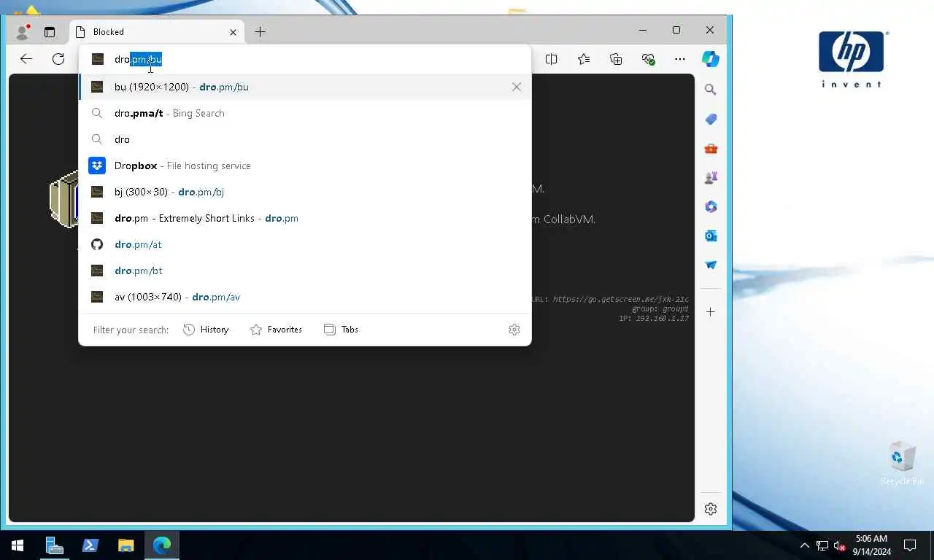Filter search by History

coord(206,330)
